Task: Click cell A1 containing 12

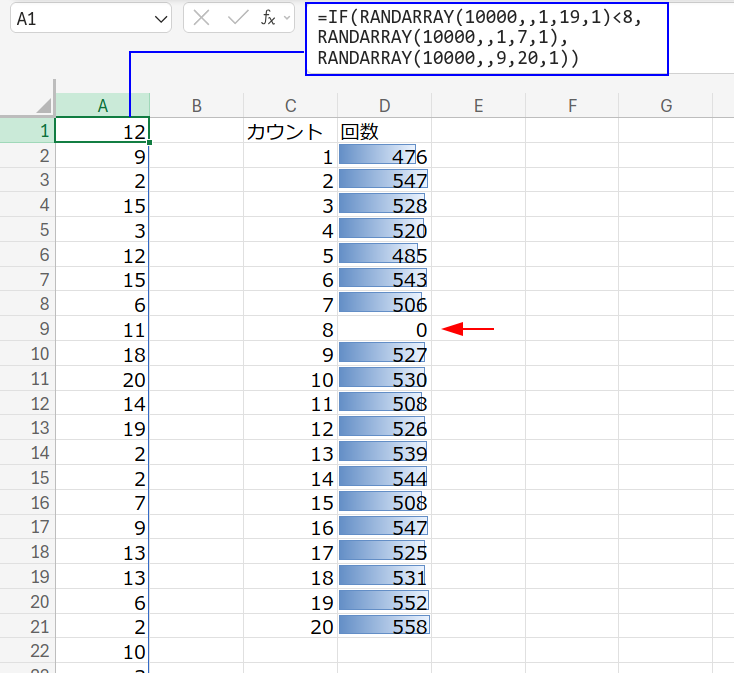Action: tap(102, 131)
